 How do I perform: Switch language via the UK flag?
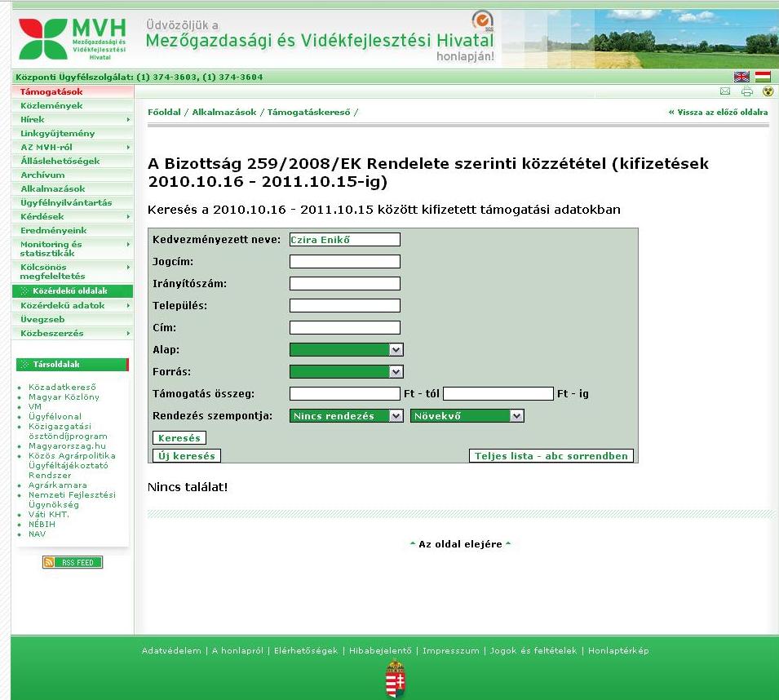(741, 77)
